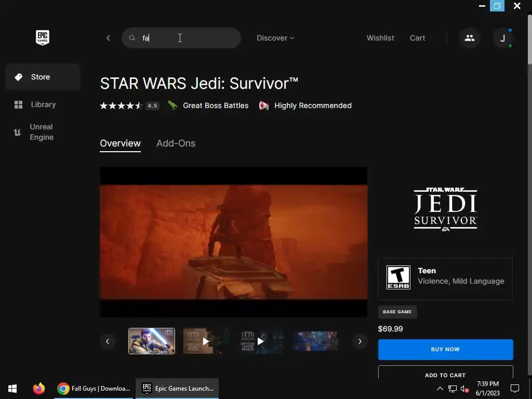The width and height of the screenshot is (532, 399).
Task: Click the main trailer video preview
Action: click(x=233, y=242)
